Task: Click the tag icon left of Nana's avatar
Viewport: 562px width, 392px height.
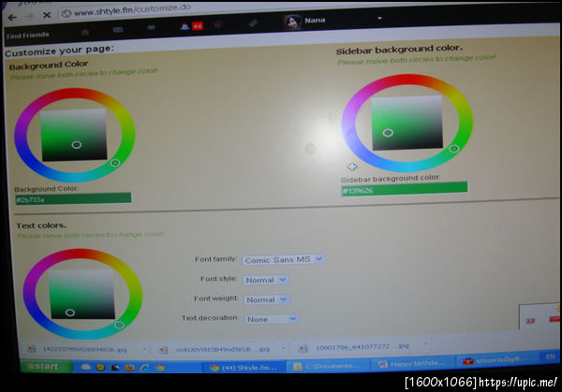Action: coord(253,23)
